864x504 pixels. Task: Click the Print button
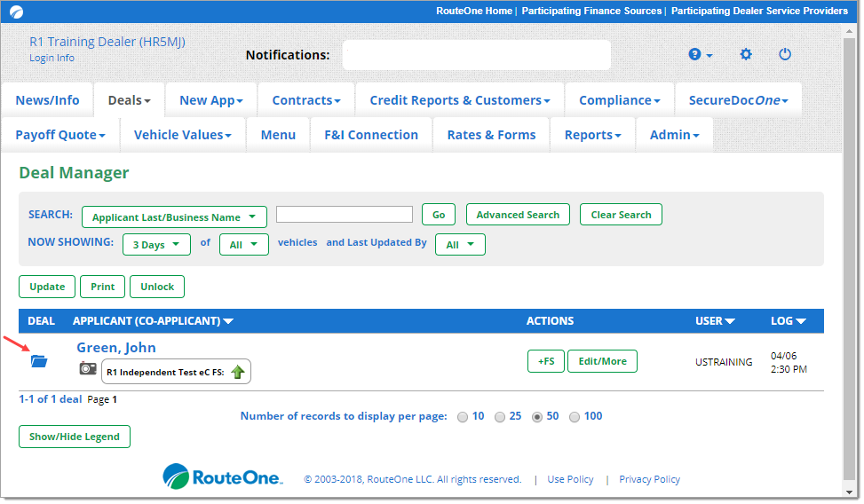tap(102, 287)
